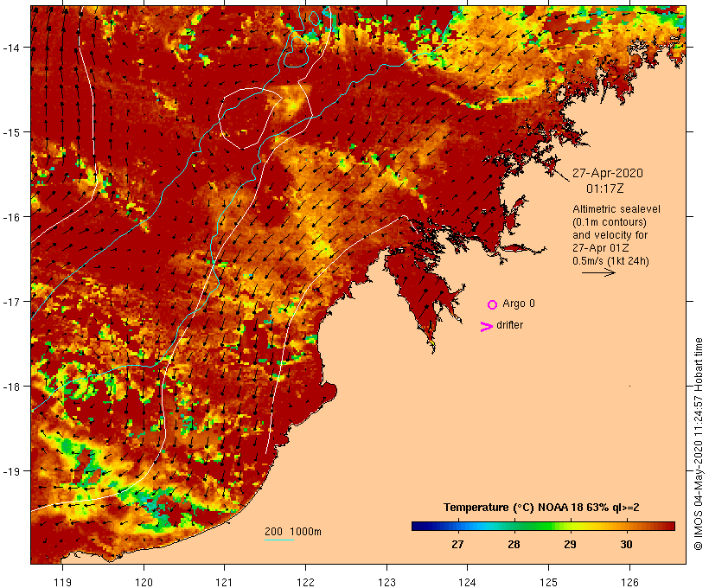Click the longitude axis label 121

(224, 582)
